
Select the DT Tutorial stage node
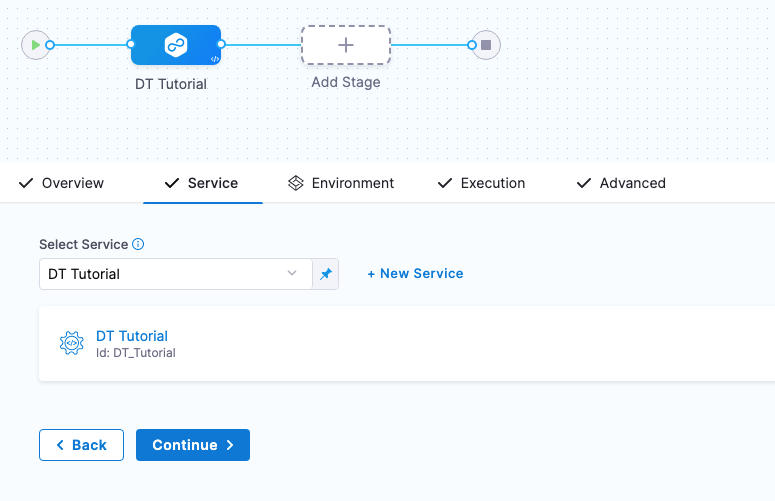click(175, 45)
